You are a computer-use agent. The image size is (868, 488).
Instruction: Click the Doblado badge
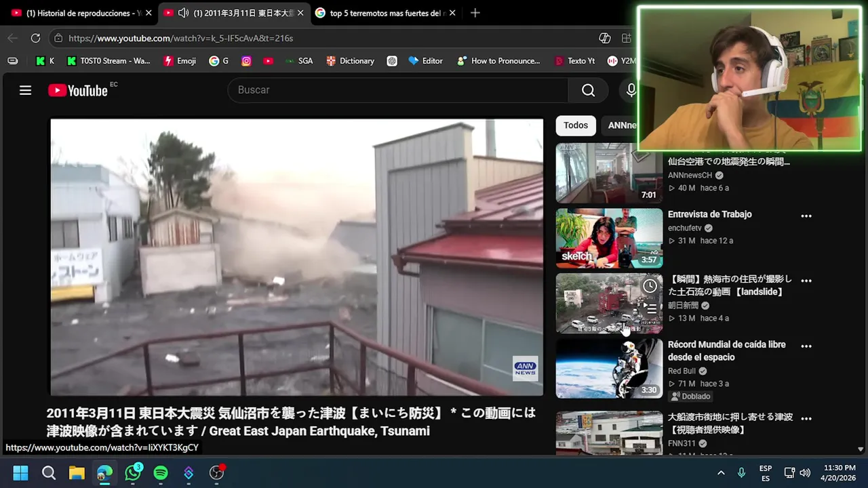tap(690, 396)
